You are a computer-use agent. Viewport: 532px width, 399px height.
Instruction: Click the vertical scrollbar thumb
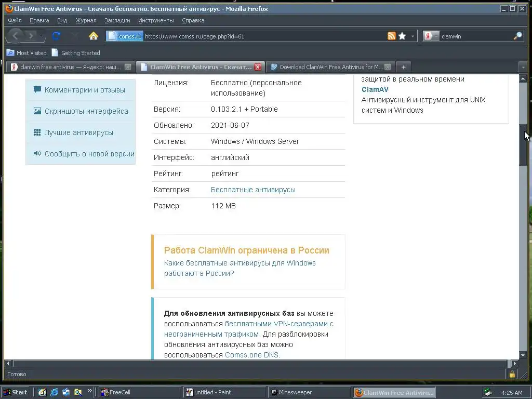tap(523, 145)
